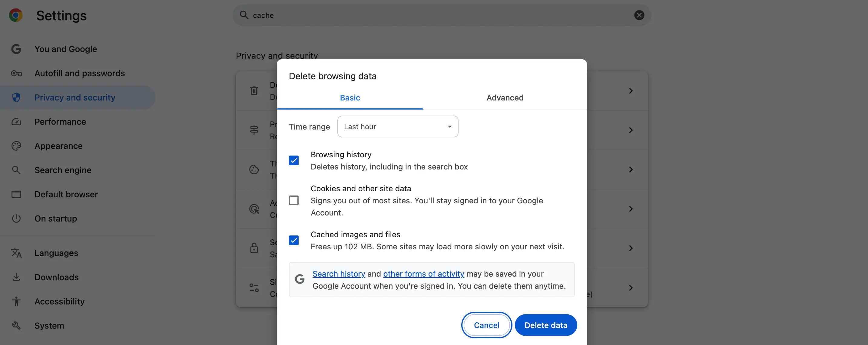The width and height of the screenshot is (868, 345).
Task: Uncheck Cached images and files
Action: pos(294,240)
